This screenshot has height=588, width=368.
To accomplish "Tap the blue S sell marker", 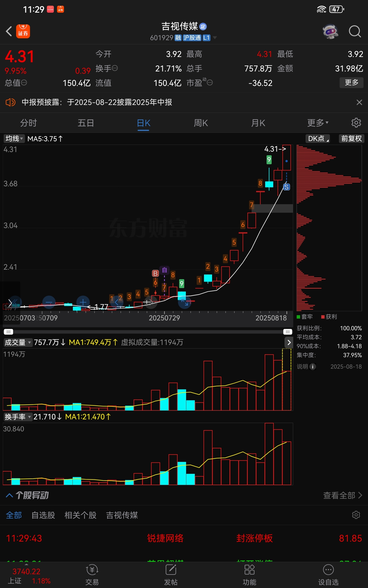I will pos(287,187).
